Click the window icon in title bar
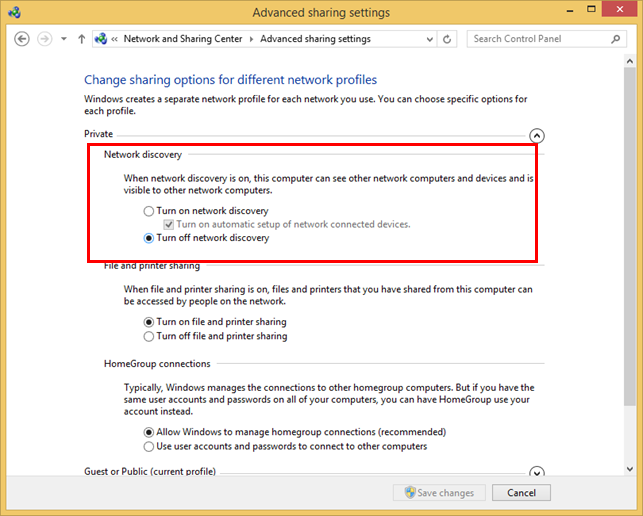 (x=14, y=12)
